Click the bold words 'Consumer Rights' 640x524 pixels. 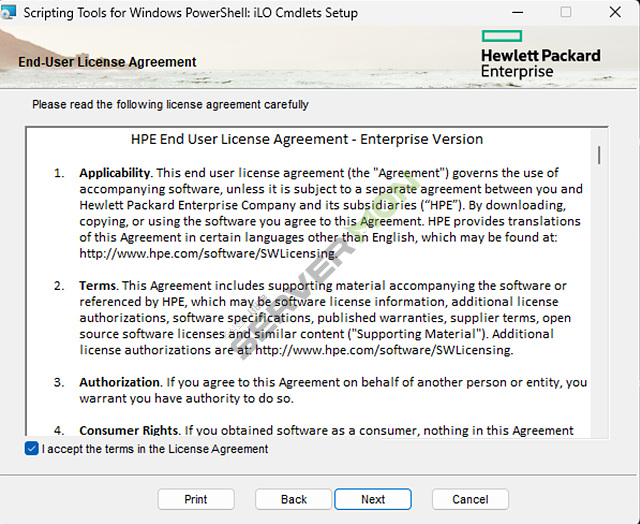(129, 431)
